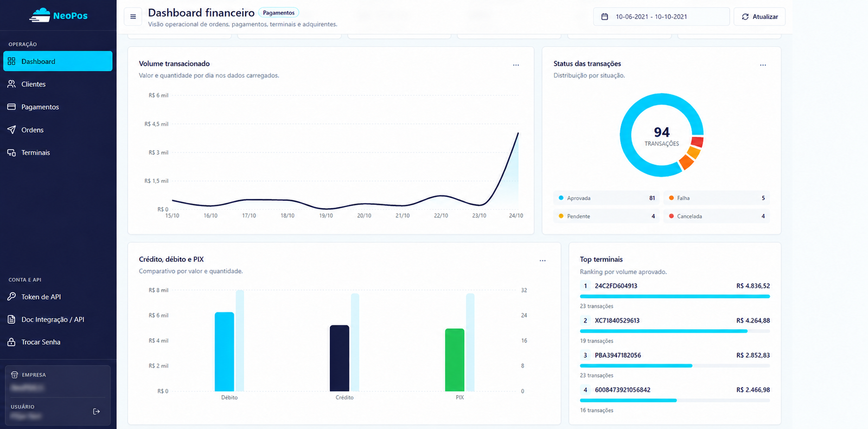
Task: Click the calendar icon in date range
Action: click(x=605, y=17)
